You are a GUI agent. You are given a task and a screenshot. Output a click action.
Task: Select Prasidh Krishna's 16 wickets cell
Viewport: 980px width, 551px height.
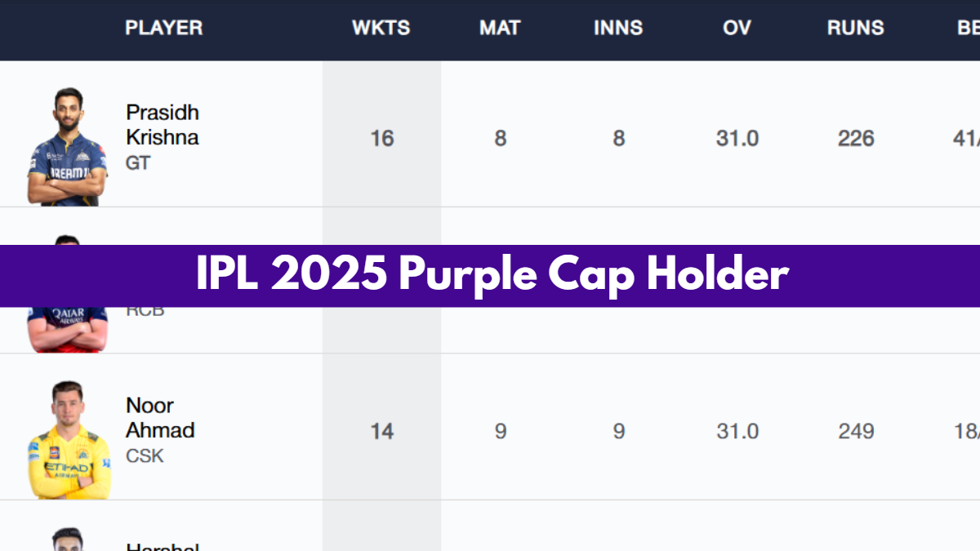[381, 138]
